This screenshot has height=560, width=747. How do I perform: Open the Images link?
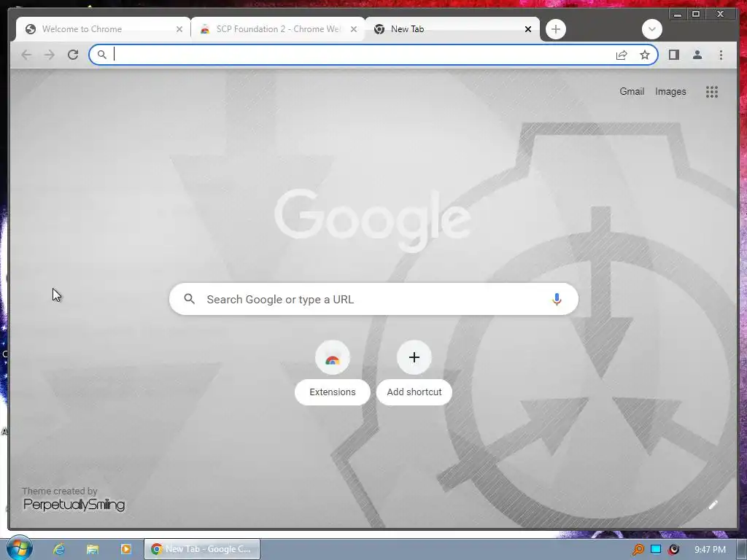point(670,91)
